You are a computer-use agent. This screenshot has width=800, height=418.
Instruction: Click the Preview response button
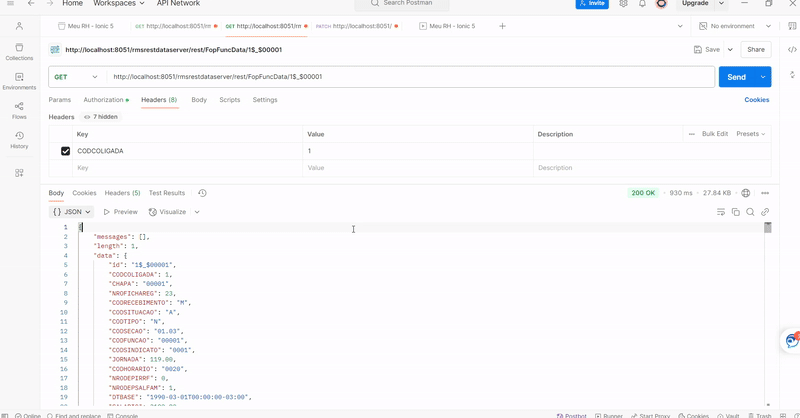(120, 212)
